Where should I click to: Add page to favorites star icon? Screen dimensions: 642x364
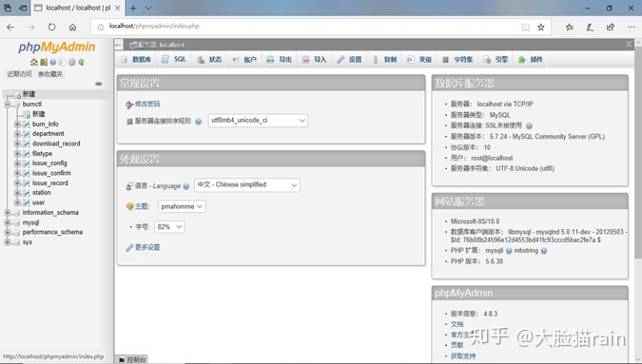coord(541,27)
